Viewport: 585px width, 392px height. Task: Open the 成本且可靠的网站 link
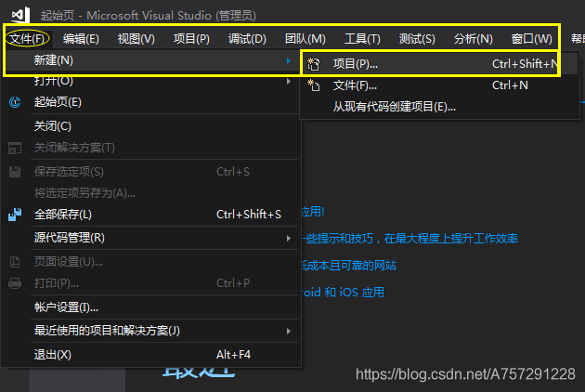click(x=349, y=266)
